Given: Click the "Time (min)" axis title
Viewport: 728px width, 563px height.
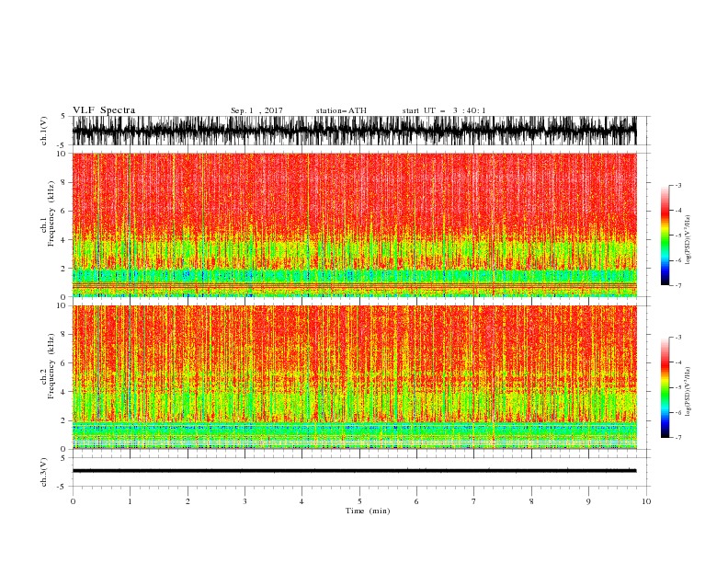Looking at the screenshot, I should 368,511.
